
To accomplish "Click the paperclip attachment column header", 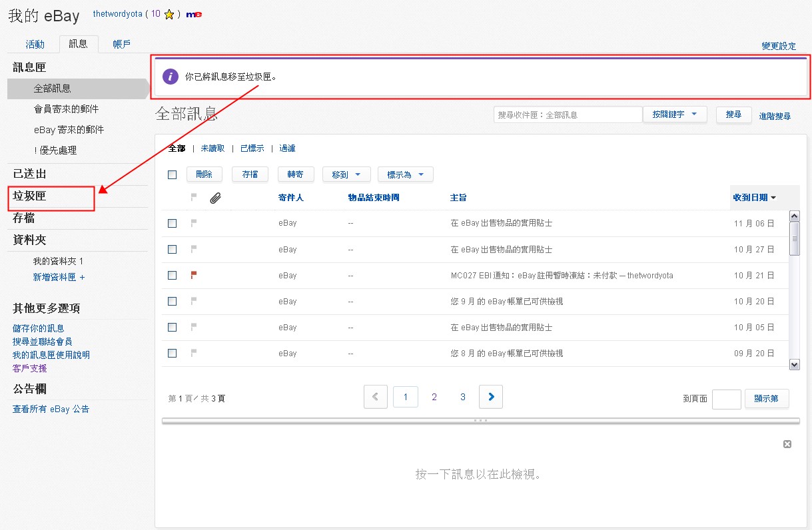I will click(214, 197).
